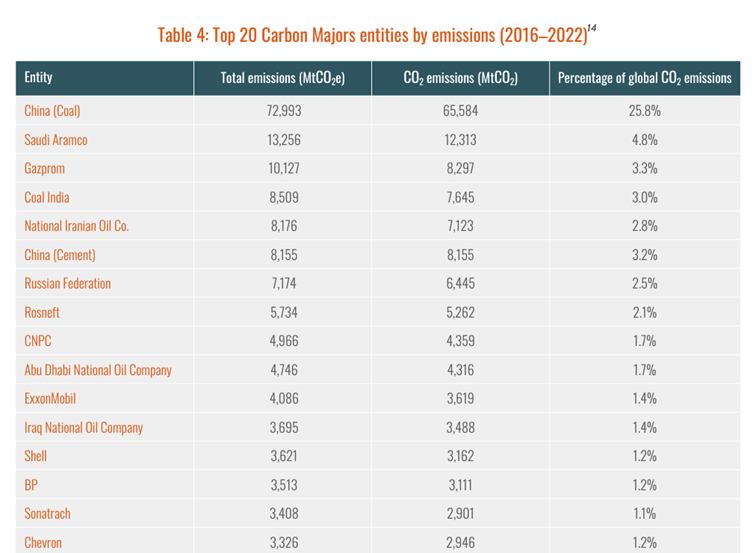Select Percentage of global CO2 emissions header
The height and width of the screenshot is (553, 756).
644,78
